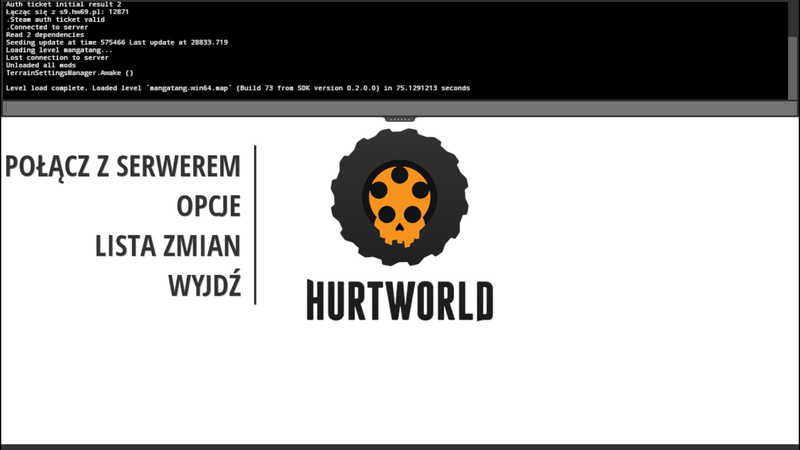
Task: Click '.Connected to server' console line
Action: (47, 27)
